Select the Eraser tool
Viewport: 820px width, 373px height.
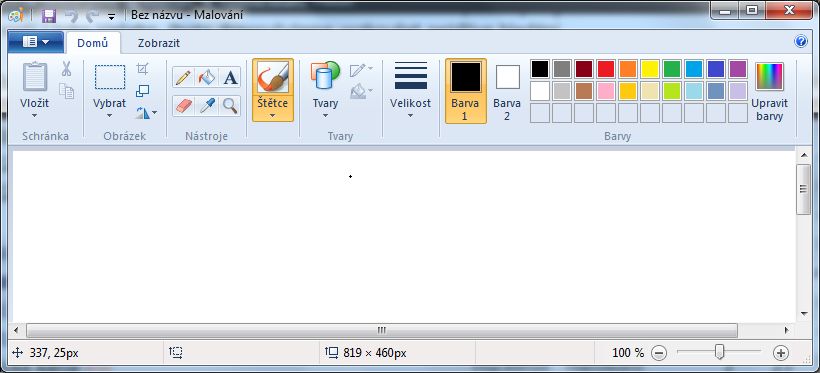point(183,106)
